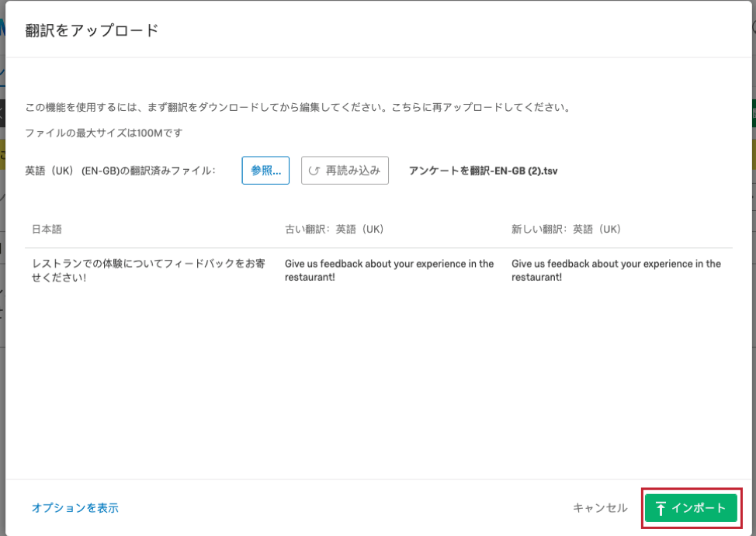Select the old translation cell text
The width and height of the screenshot is (756, 536).
tap(389, 271)
